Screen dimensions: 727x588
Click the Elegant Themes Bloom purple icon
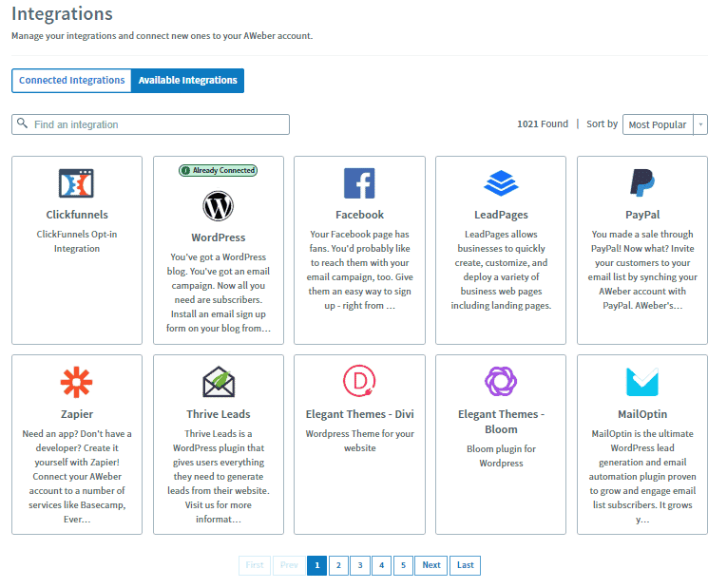[501, 381]
